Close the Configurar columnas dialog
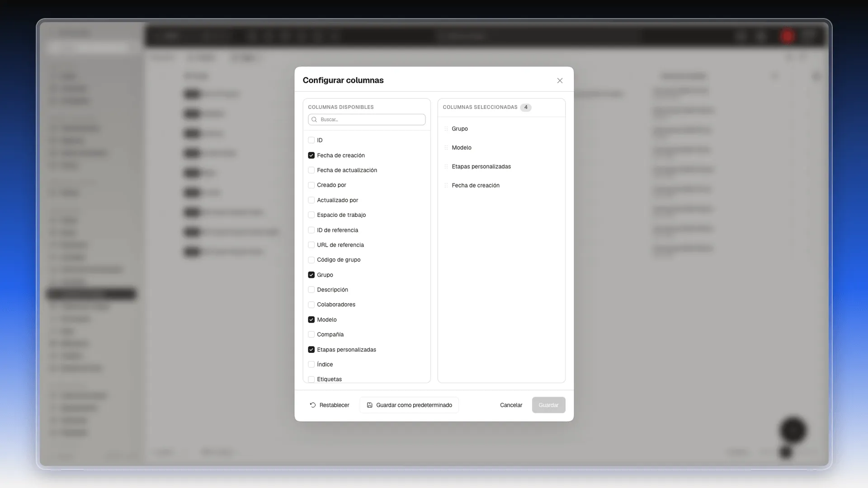Image resolution: width=868 pixels, height=488 pixels. click(560, 80)
